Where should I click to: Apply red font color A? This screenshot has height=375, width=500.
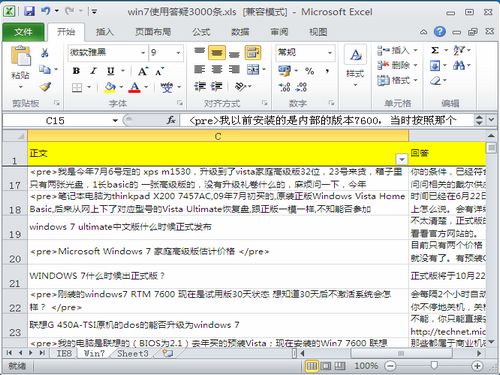[134, 87]
